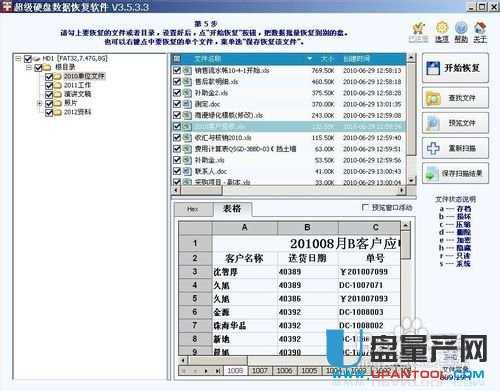Screen dimensions: 500x391
Task: Click the 保存扫描结果 save scan button
Action: 455,173
